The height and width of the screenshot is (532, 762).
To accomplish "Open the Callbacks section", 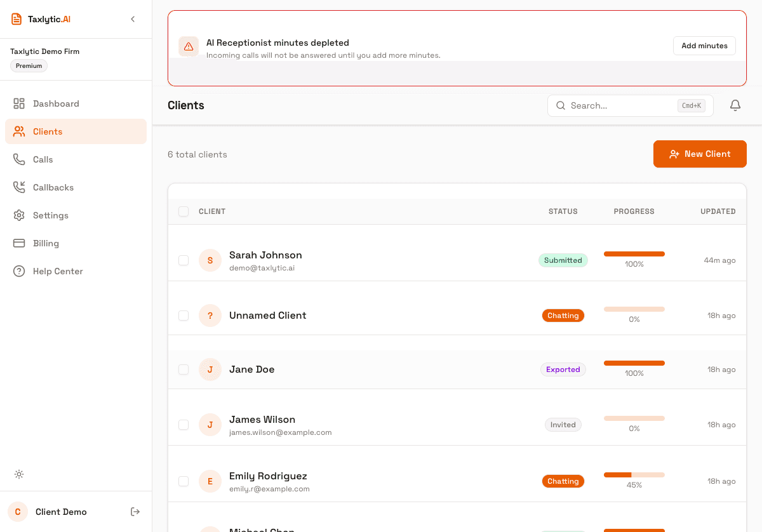I will click(x=54, y=187).
